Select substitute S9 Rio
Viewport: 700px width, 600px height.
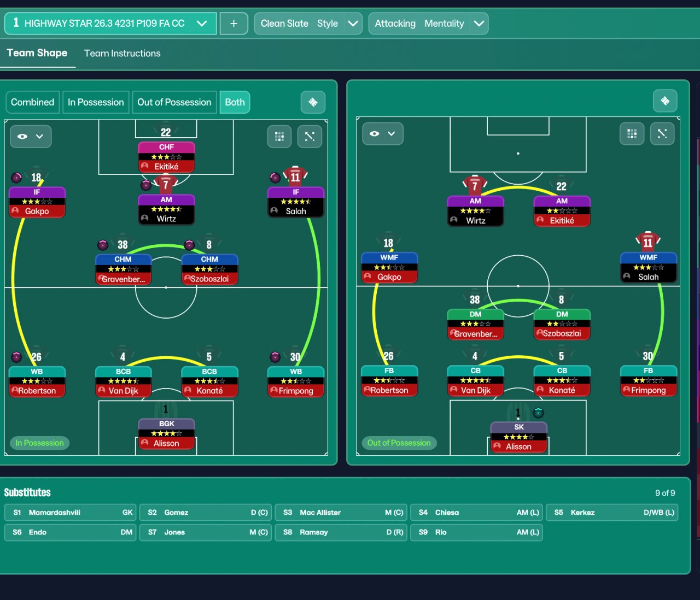click(476, 532)
